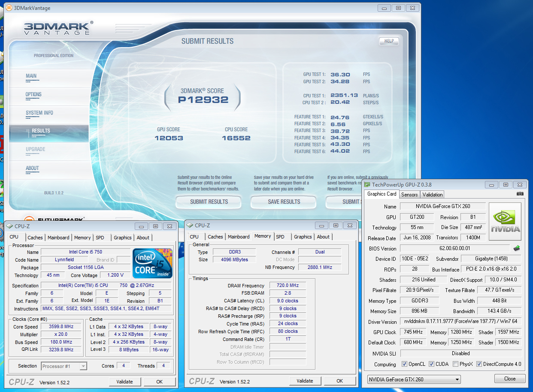Click the 3DMark score P12932
Image resolution: width=533 pixels, height=392 pixels.
point(203,100)
